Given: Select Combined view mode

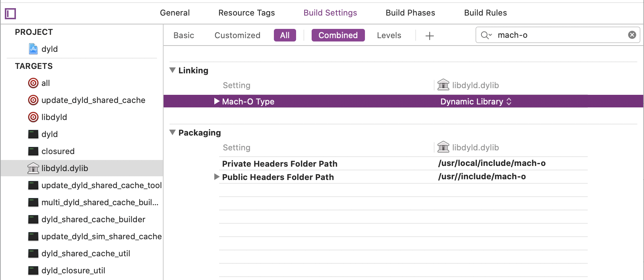Looking at the screenshot, I should (338, 35).
